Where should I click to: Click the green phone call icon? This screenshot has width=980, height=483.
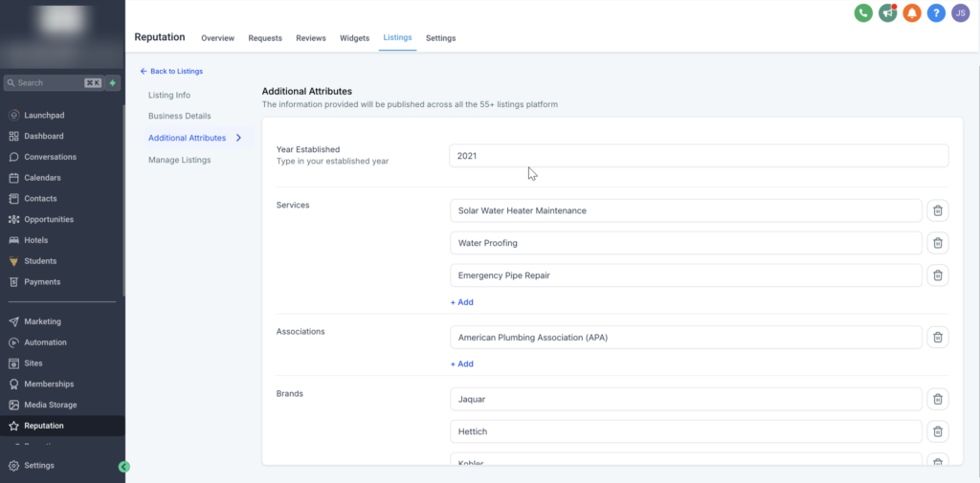pos(863,13)
